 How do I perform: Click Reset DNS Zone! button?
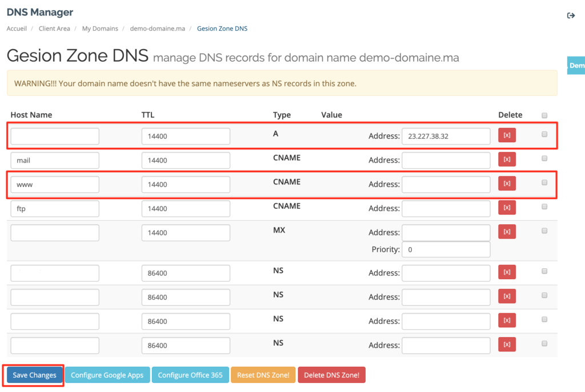pyautogui.click(x=263, y=375)
